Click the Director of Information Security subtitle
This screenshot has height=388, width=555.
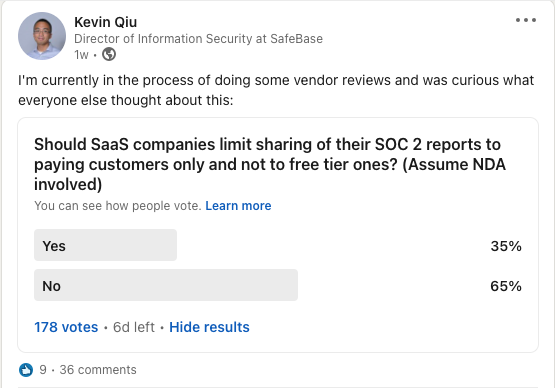click(198, 39)
